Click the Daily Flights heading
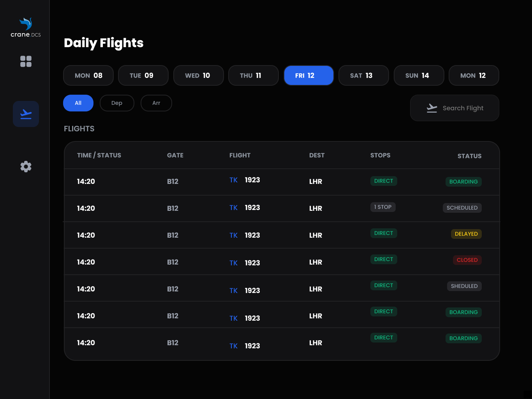Screen dimensions: 532x399 point(104,43)
